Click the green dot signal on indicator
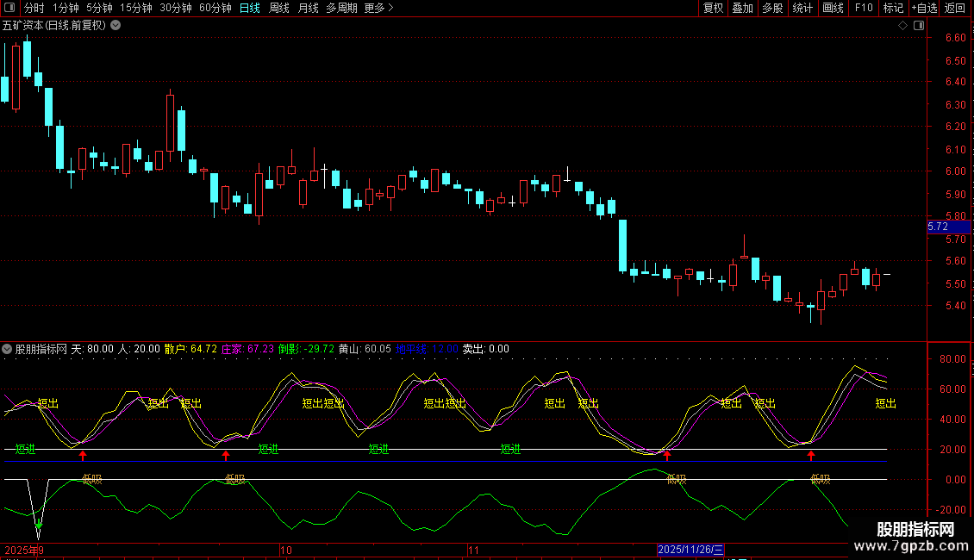Screen dimensions: 974x560 [x=39, y=524]
